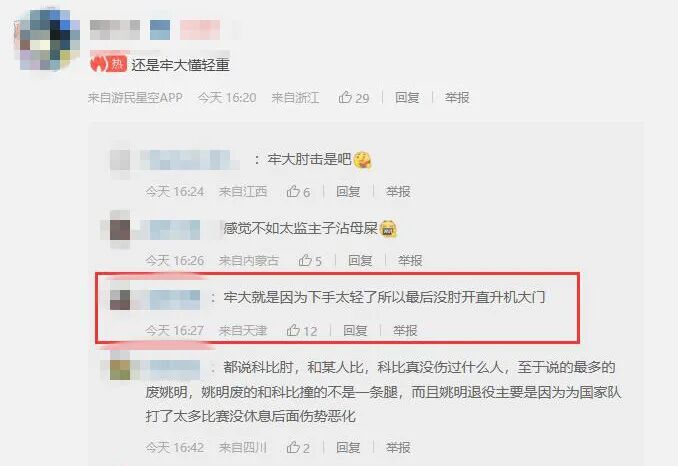Reply to the 16:42 comment from 四川
Viewport: 678px width, 466px height.
coord(348,448)
